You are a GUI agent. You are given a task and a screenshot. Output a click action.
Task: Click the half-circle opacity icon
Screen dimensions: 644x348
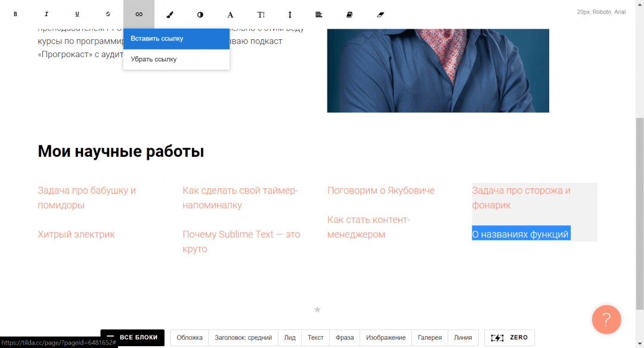click(x=200, y=14)
